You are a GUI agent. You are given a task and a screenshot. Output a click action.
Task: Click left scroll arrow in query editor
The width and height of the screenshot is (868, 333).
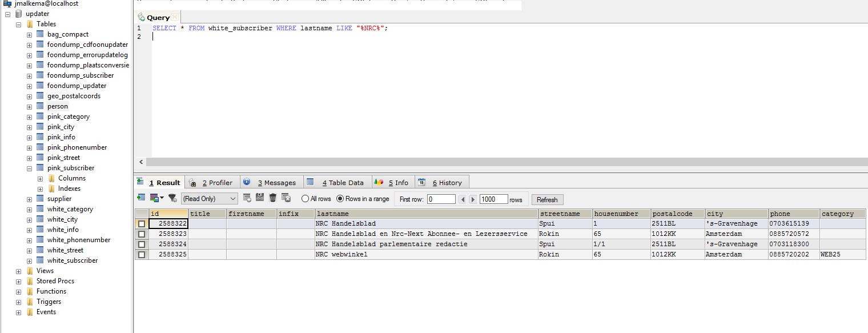tap(140, 162)
